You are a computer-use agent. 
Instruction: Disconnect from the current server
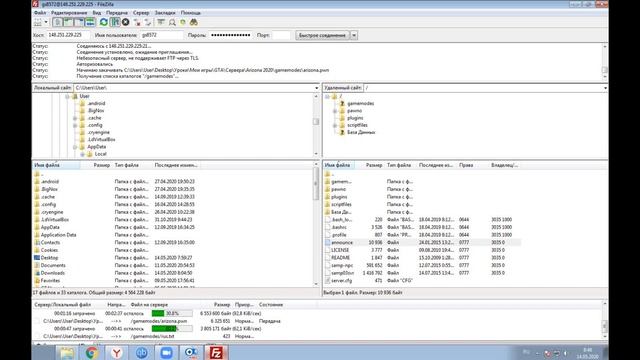(x=137, y=22)
